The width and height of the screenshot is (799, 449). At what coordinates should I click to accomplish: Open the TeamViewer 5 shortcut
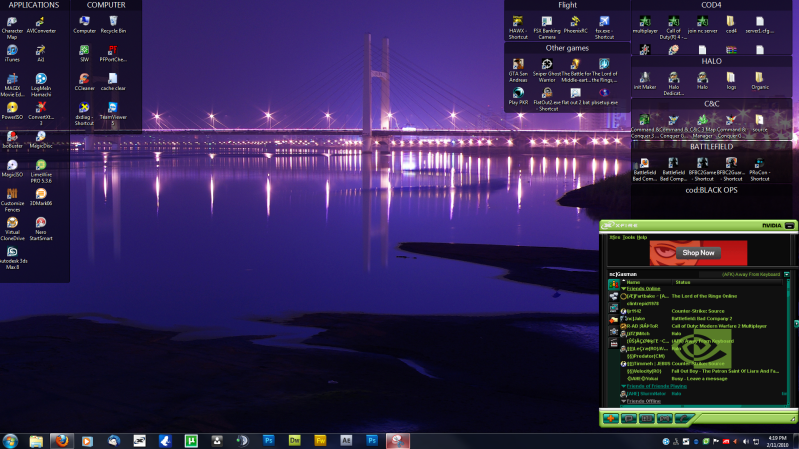[113, 114]
